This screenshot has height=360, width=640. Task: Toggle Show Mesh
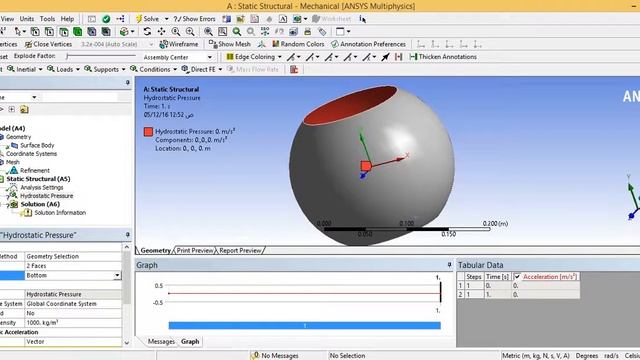(x=230, y=44)
